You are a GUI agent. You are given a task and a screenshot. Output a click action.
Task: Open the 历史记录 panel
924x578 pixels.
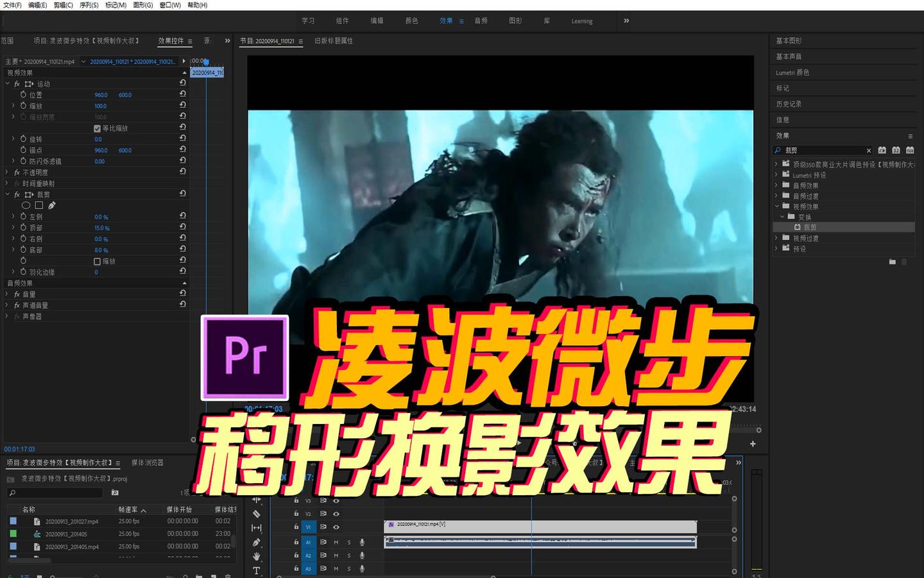pos(789,104)
